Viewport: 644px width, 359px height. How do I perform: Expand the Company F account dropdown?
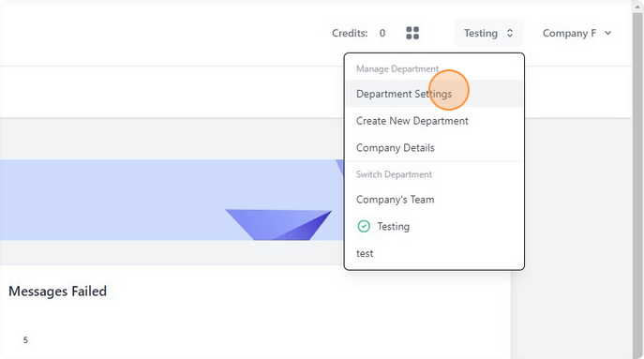577,33
